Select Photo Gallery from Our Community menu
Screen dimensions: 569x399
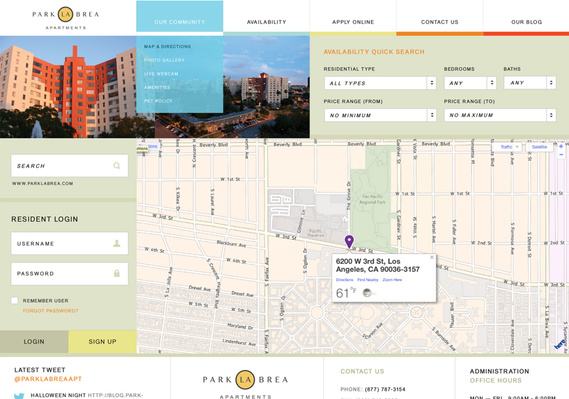coord(164,60)
